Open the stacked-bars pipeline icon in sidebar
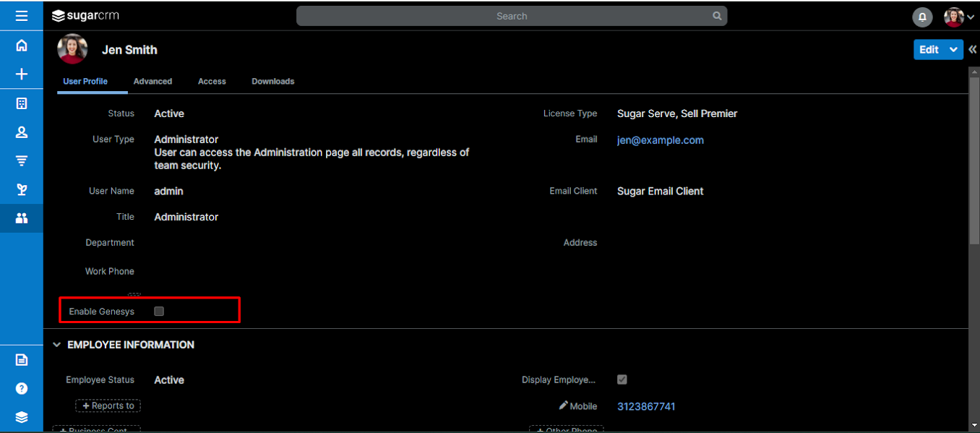980x433 pixels. [x=22, y=160]
